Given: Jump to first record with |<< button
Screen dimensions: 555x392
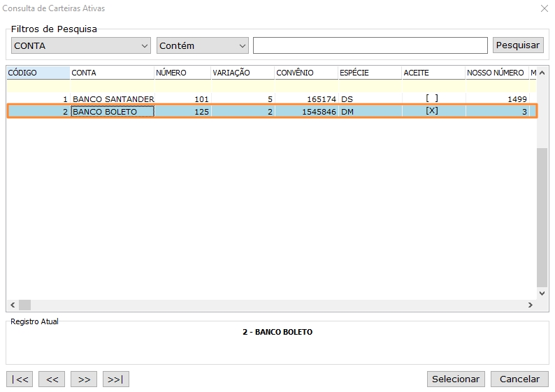Looking at the screenshot, I should coord(20,379).
